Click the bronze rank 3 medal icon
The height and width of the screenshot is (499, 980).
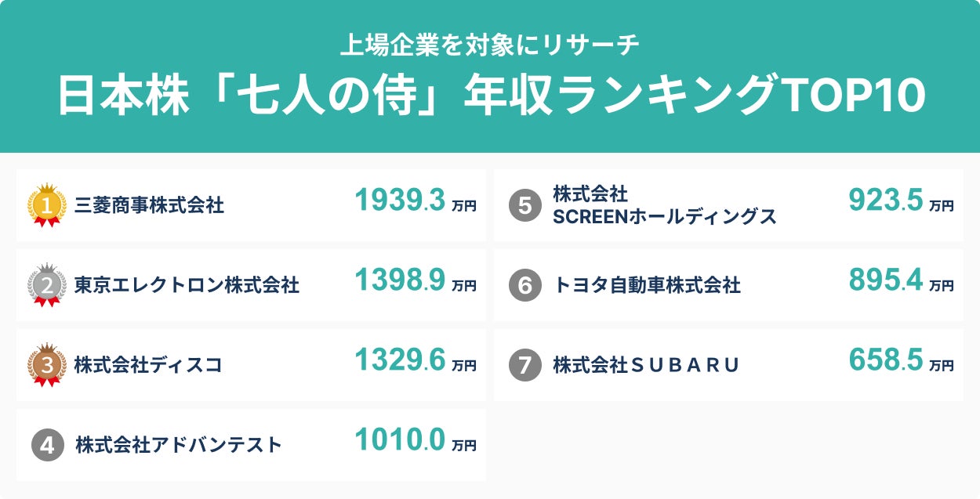pos(47,365)
